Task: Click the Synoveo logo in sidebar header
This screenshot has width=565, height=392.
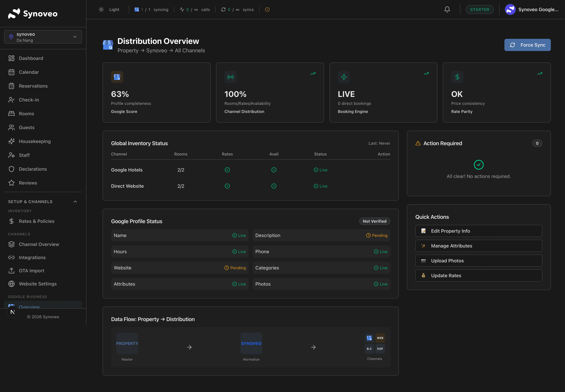Action: (33, 14)
